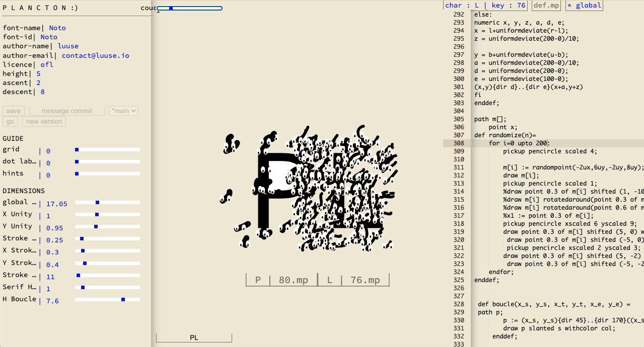Screen dimensions: 644x347
Task: Click the PL text field at bottom
Action: click(x=194, y=337)
